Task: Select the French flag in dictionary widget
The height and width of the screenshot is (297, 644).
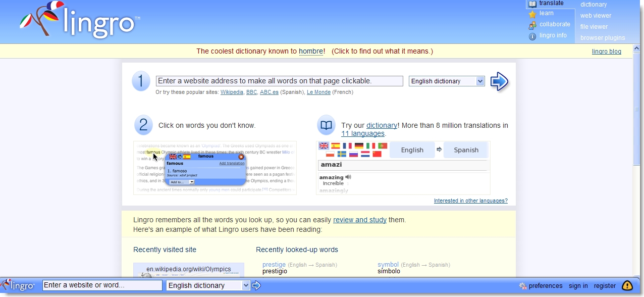Action: pyautogui.click(x=347, y=146)
